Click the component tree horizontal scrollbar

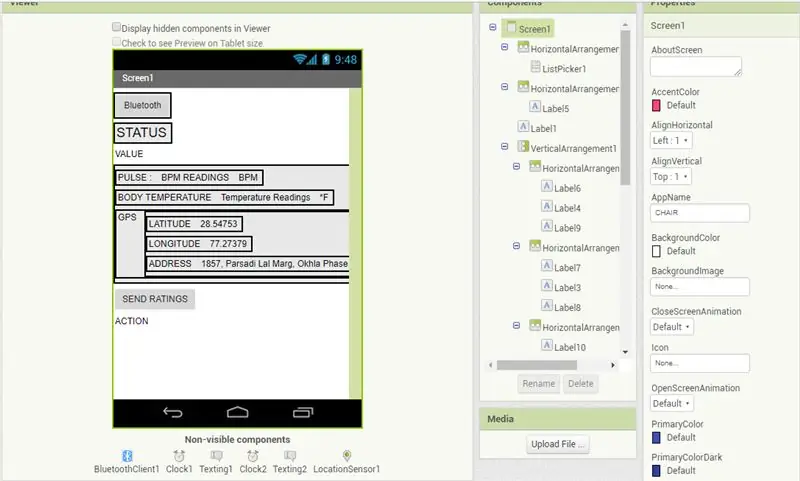click(x=537, y=365)
